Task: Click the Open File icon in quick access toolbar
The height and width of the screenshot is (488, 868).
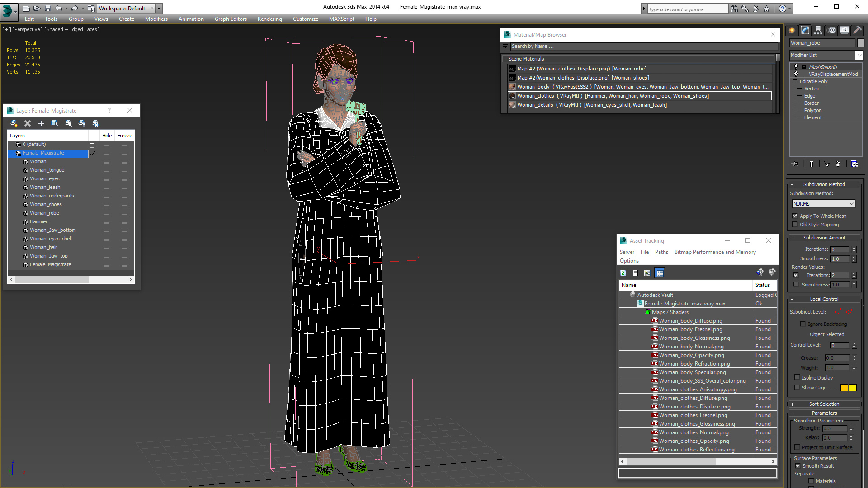Action: pos(37,8)
